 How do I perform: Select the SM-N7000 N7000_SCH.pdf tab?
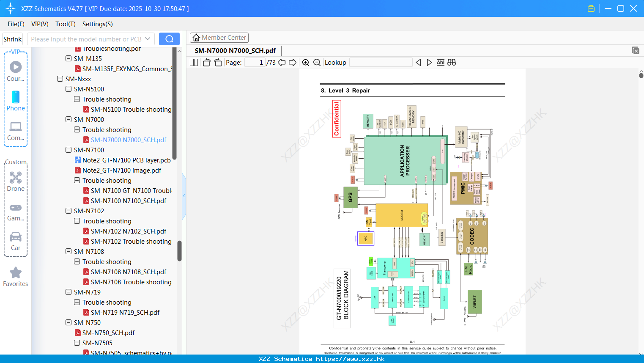235,50
